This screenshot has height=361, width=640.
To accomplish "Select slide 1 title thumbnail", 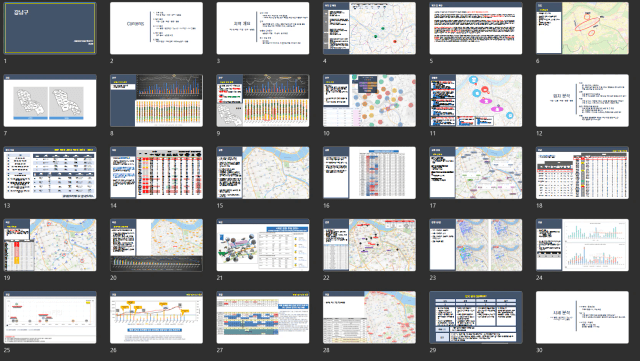I will click(50, 28).
